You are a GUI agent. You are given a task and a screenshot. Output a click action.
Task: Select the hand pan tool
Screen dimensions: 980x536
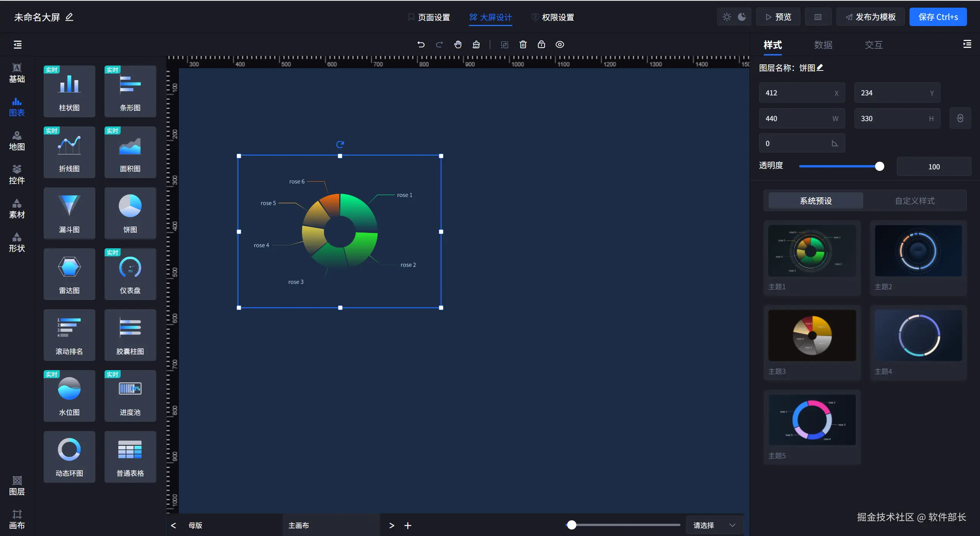[458, 44]
